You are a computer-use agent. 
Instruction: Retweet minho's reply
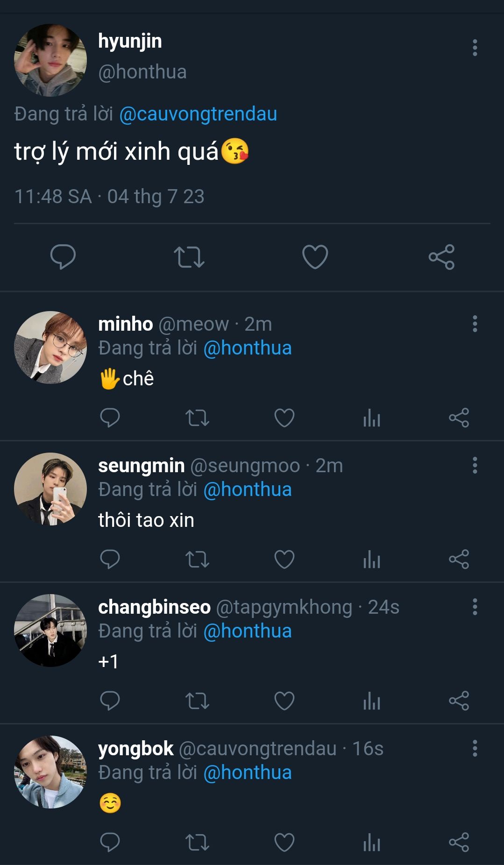pyautogui.click(x=197, y=418)
